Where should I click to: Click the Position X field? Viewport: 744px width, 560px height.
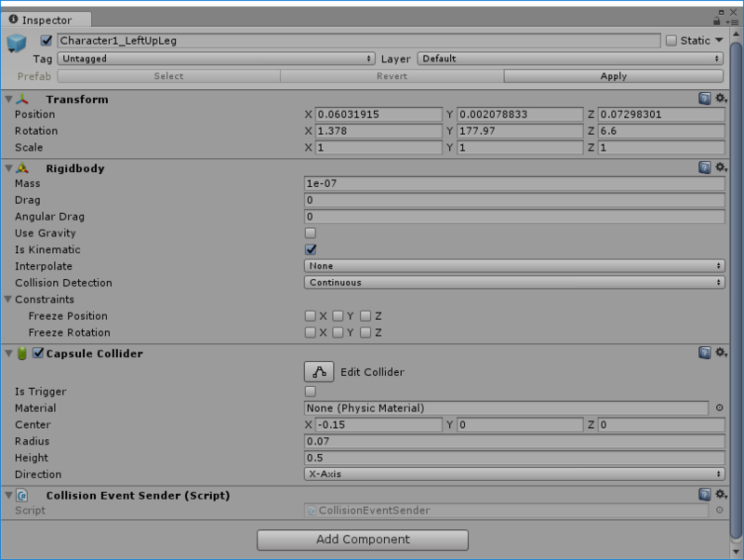tap(379, 114)
